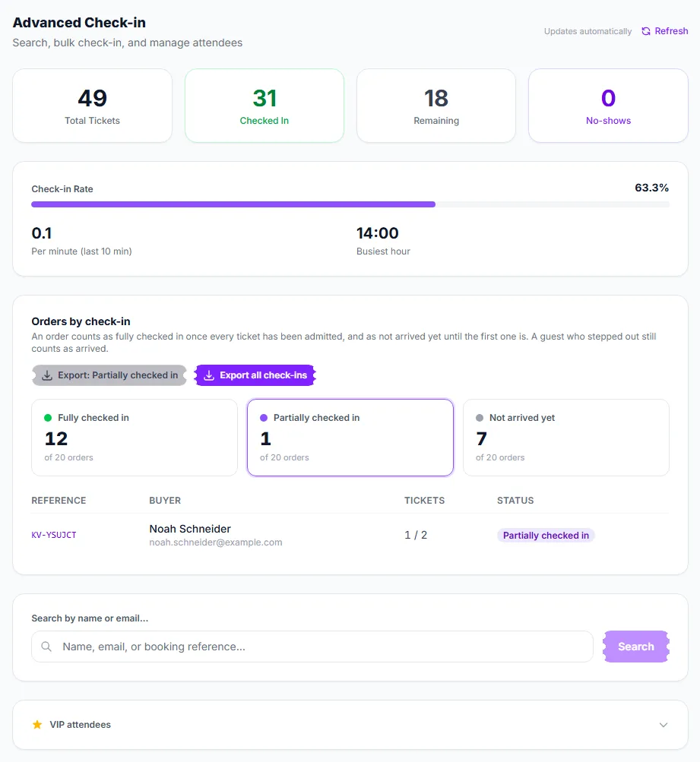Click the Partially checked in status badge
The width and height of the screenshot is (700, 762).
click(546, 536)
